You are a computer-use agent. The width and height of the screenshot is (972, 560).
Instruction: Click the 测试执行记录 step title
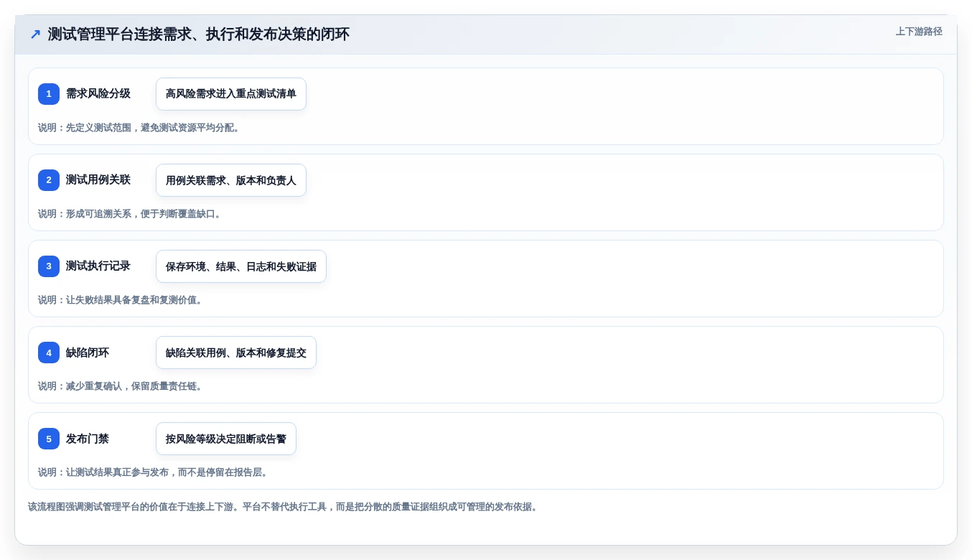pyautogui.click(x=98, y=266)
